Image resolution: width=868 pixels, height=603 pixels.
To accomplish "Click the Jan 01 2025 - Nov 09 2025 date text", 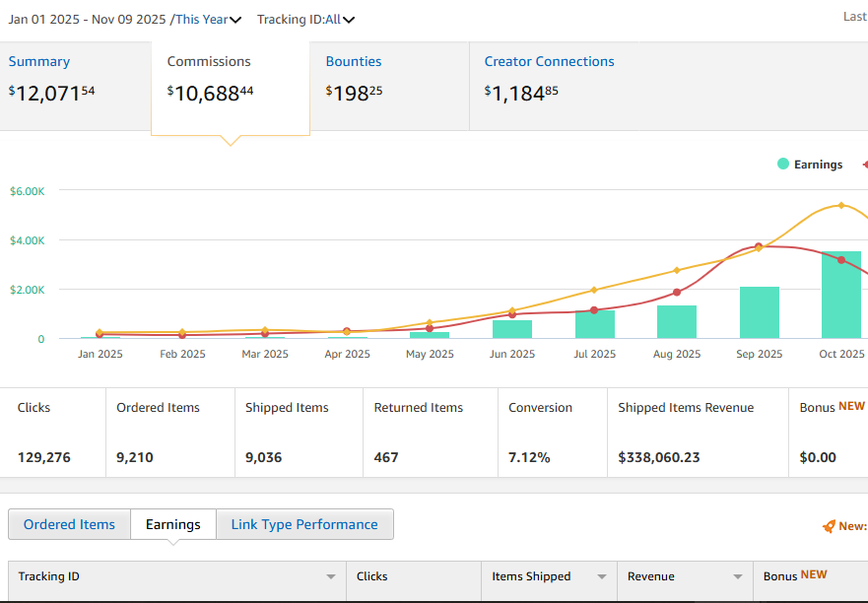I will [x=87, y=20].
